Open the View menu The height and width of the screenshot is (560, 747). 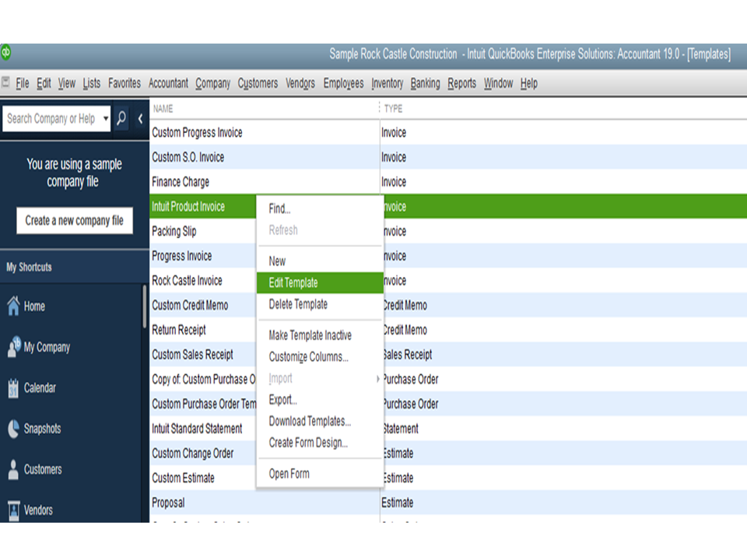pyautogui.click(x=67, y=83)
